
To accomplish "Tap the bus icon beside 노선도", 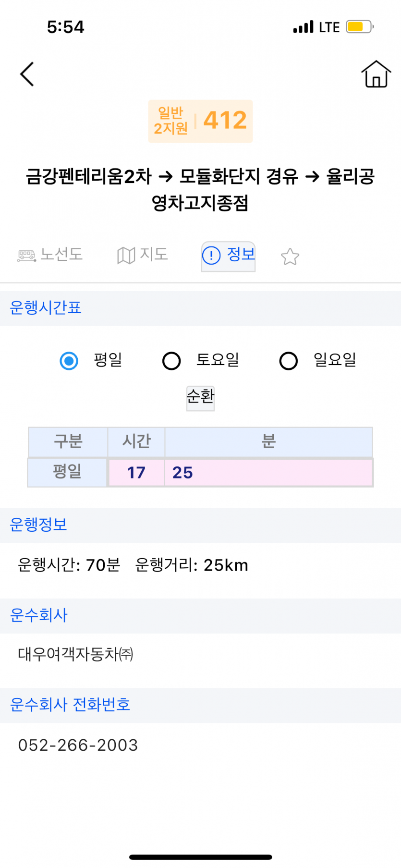I will [26, 256].
